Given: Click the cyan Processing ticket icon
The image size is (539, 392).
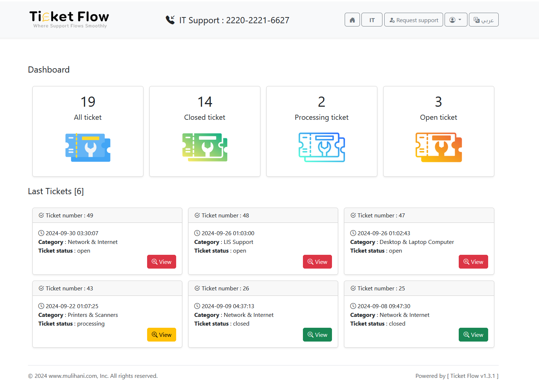Looking at the screenshot, I should coord(322,147).
